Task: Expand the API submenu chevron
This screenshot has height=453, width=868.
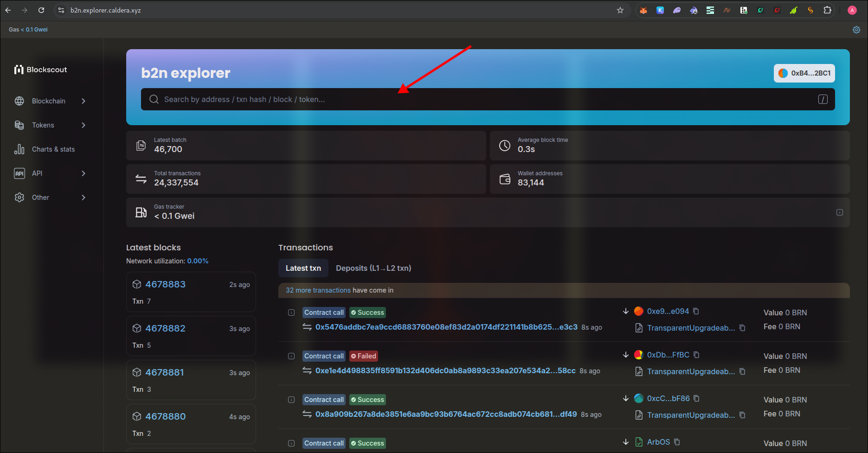Action: (84, 173)
